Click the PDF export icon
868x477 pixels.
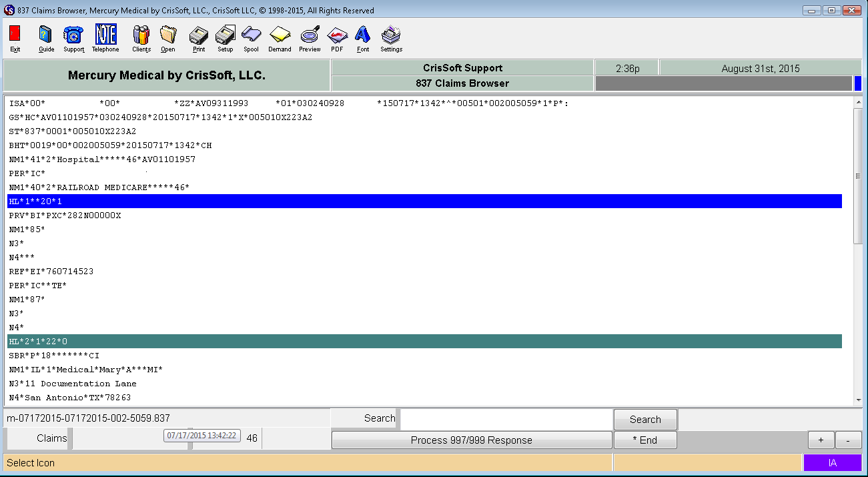pyautogui.click(x=337, y=38)
